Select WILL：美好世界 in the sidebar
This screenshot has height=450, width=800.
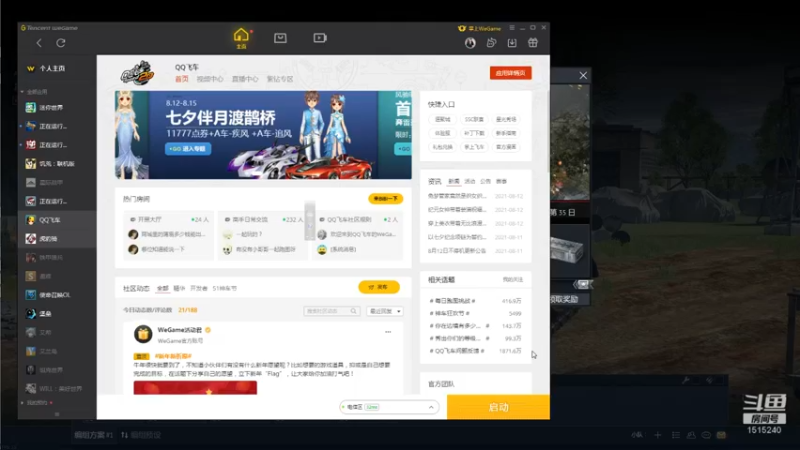(57, 389)
